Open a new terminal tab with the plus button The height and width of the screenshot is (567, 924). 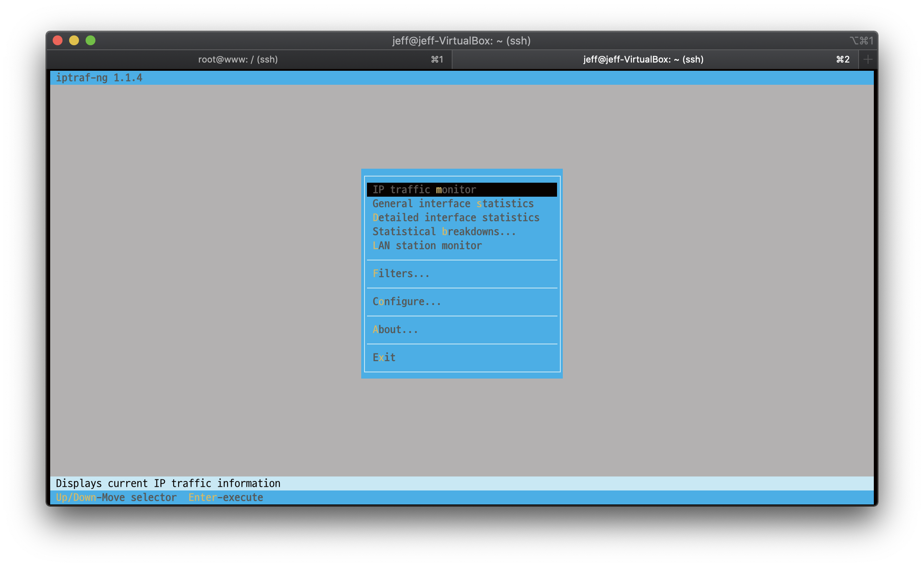[x=868, y=59]
